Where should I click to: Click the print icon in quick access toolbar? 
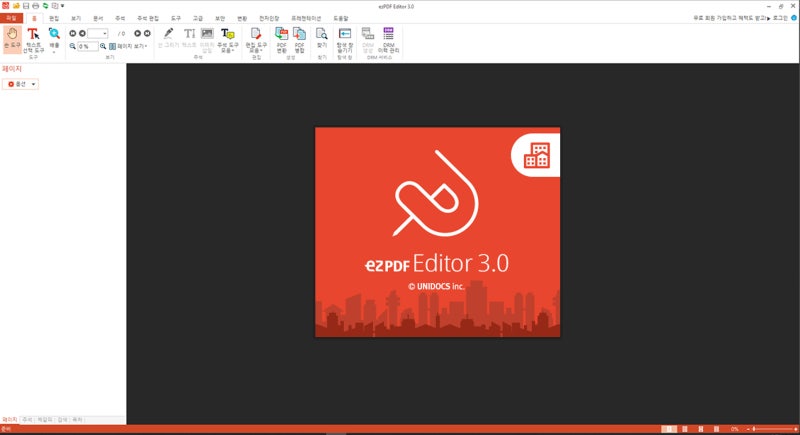point(35,6)
